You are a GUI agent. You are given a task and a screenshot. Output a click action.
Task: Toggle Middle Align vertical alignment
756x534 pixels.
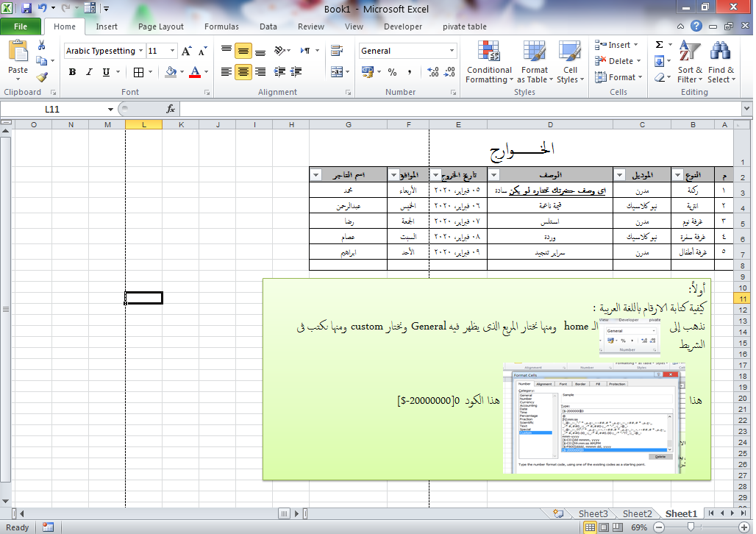(243, 51)
